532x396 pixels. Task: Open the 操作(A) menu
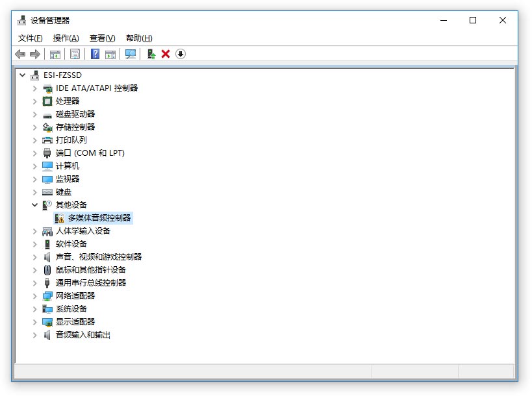point(66,38)
